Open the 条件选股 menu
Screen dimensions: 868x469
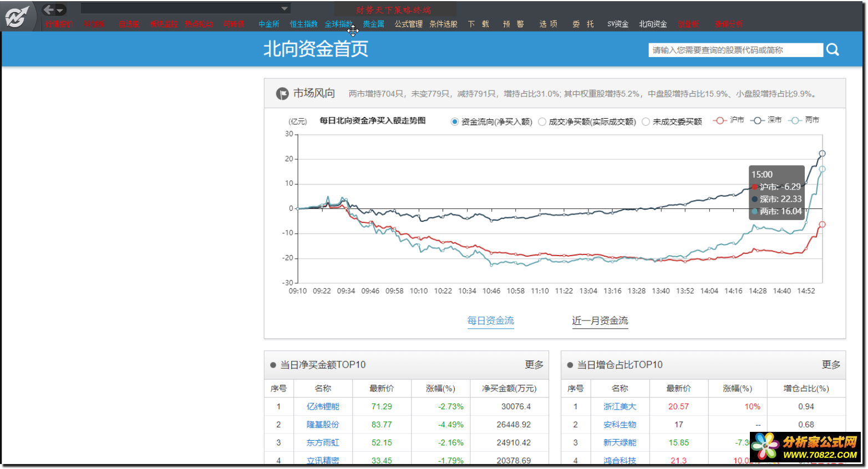[x=443, y=24]
